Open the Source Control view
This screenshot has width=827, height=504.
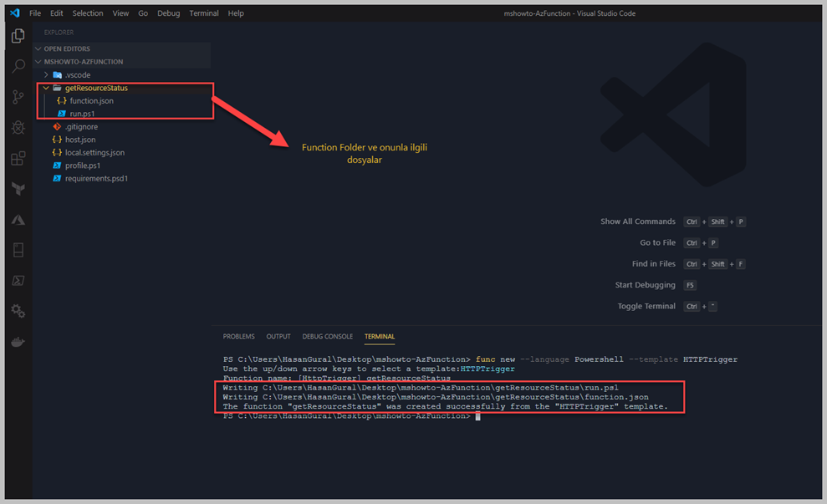18,96
